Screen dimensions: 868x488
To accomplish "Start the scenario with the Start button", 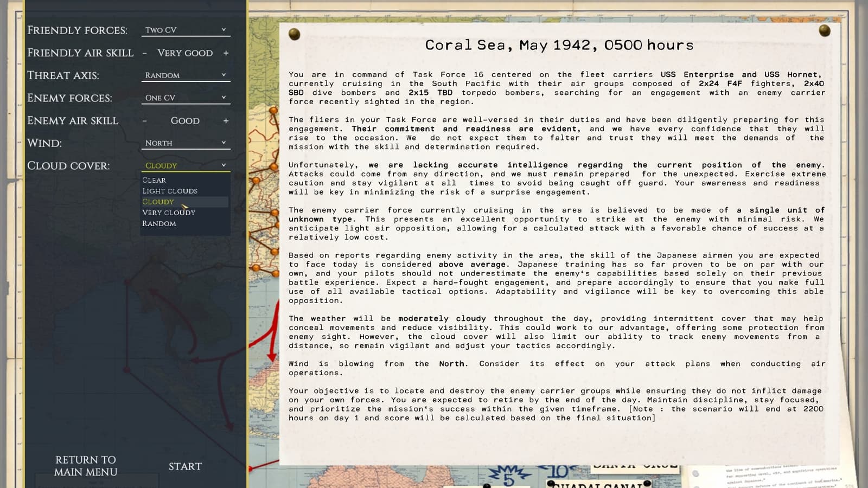I will click(185, 466).
